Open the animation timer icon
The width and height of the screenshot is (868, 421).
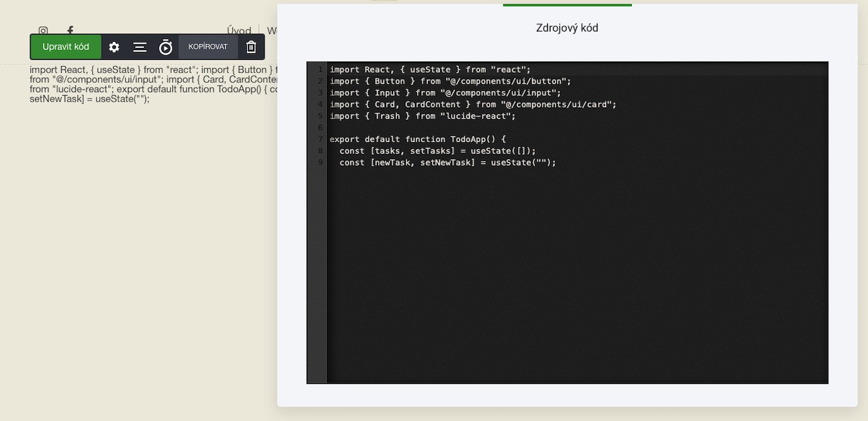coord(166,47)
